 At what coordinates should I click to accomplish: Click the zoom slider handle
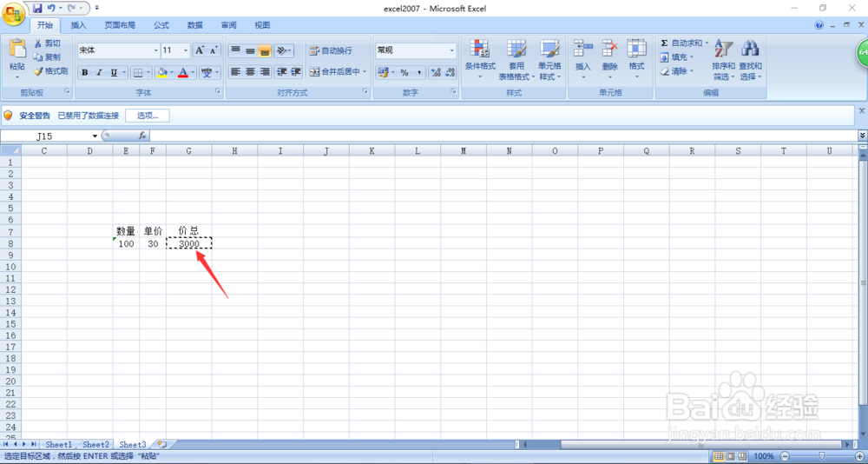pyautogui.click(x=822, y=456)
